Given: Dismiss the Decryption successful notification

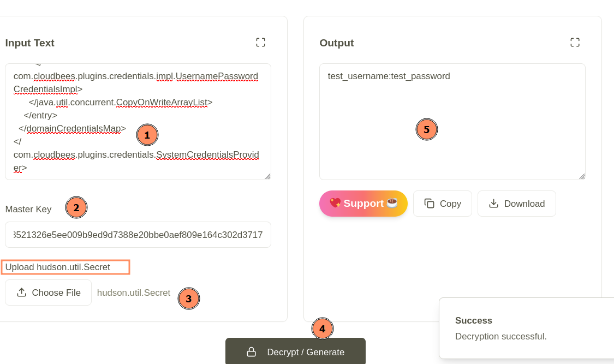Looking at the screenshot, I should click(524, 327).
